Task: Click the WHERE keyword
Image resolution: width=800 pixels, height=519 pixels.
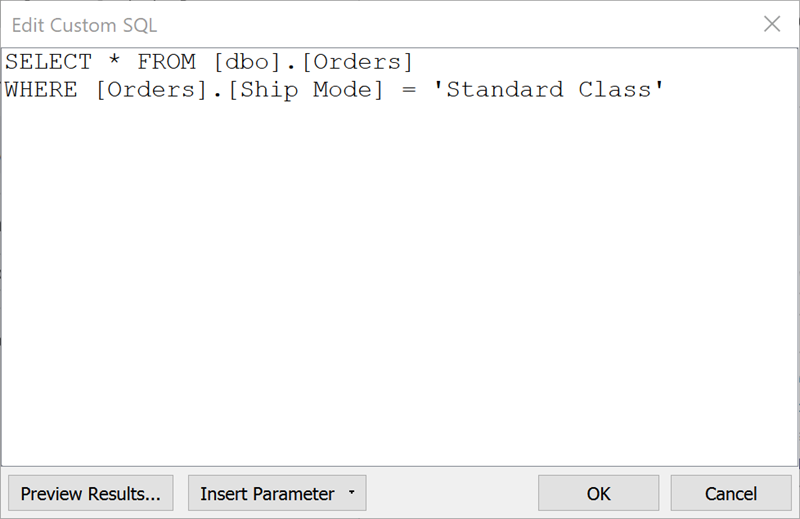Action: click(x=41, y=90)
